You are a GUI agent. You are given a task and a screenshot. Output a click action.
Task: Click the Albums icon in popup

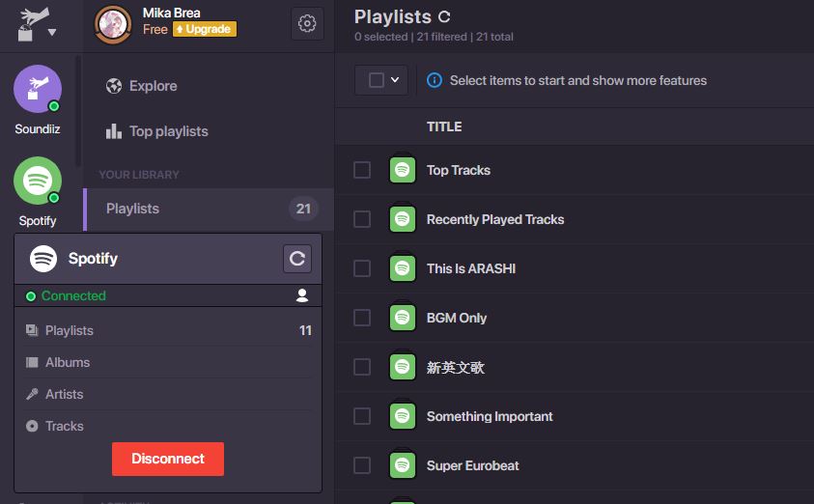(x=32, y=362)
